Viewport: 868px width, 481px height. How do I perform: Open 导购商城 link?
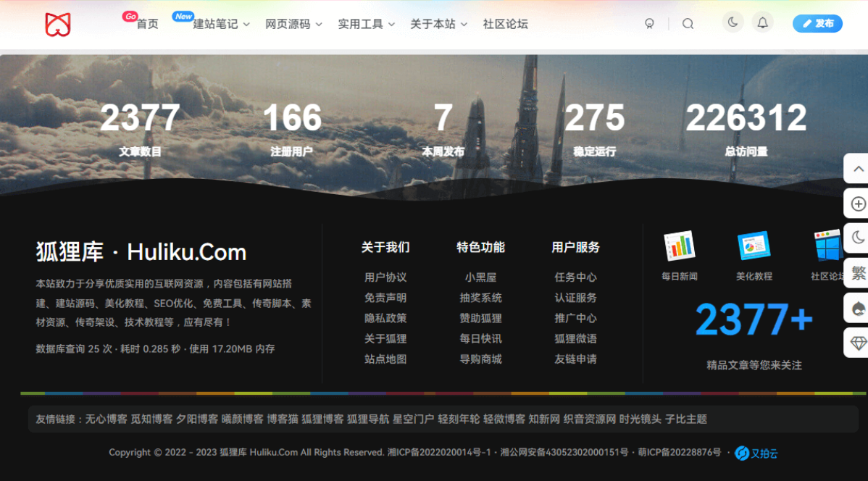pyautogui.click(x=480, y=359)
